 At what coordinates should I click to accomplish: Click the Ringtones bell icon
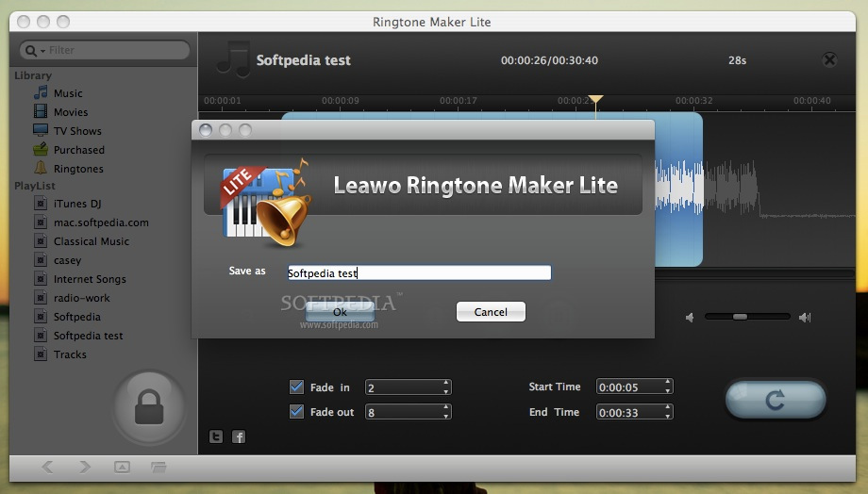[41, 168]
